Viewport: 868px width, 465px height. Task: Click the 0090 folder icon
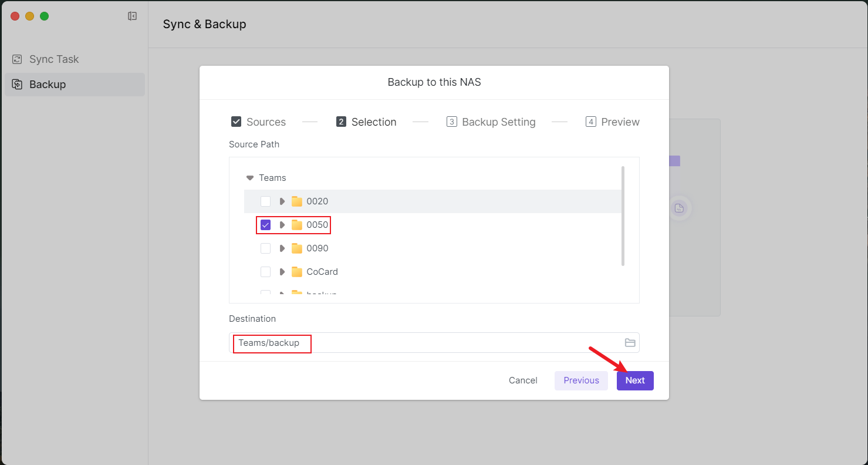pos(297,248)
